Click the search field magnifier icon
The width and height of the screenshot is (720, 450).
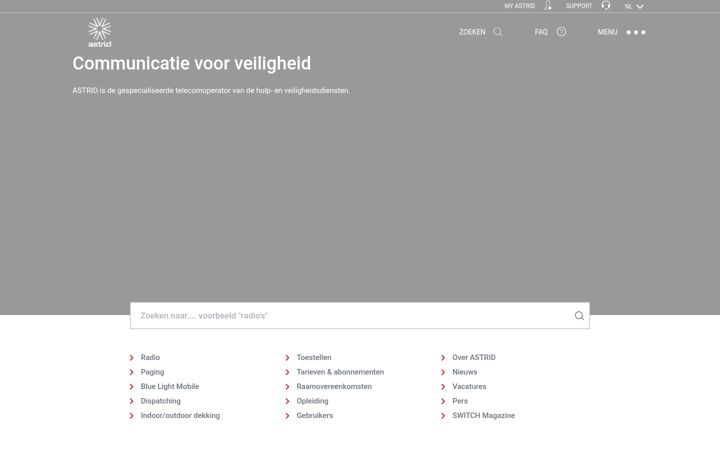pyautogui.click(x=579, y=315)
